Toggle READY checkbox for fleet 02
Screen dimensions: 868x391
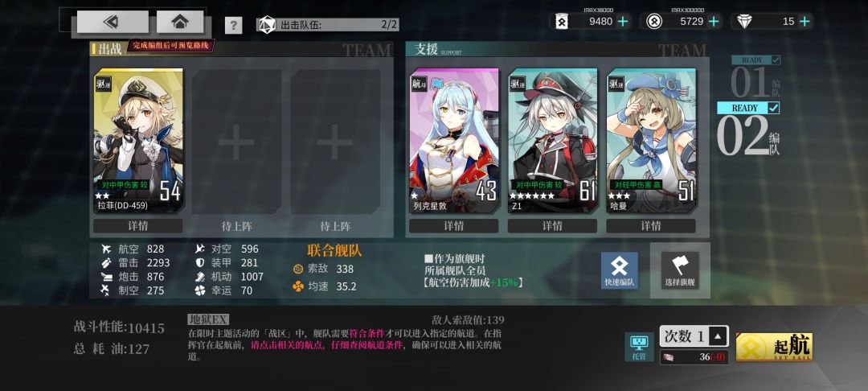click(774, 108)
